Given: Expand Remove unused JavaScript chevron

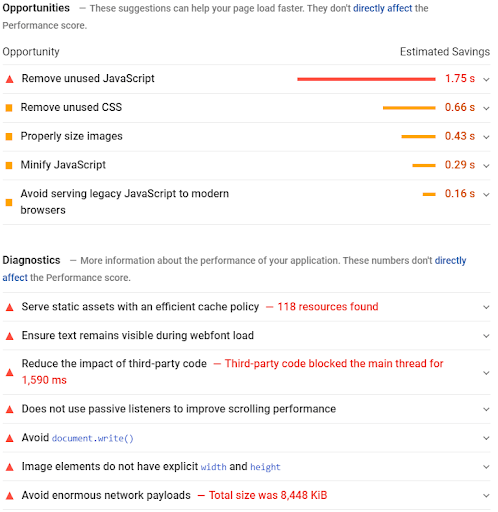Looking at the screenshot, I should pos(486,79).
